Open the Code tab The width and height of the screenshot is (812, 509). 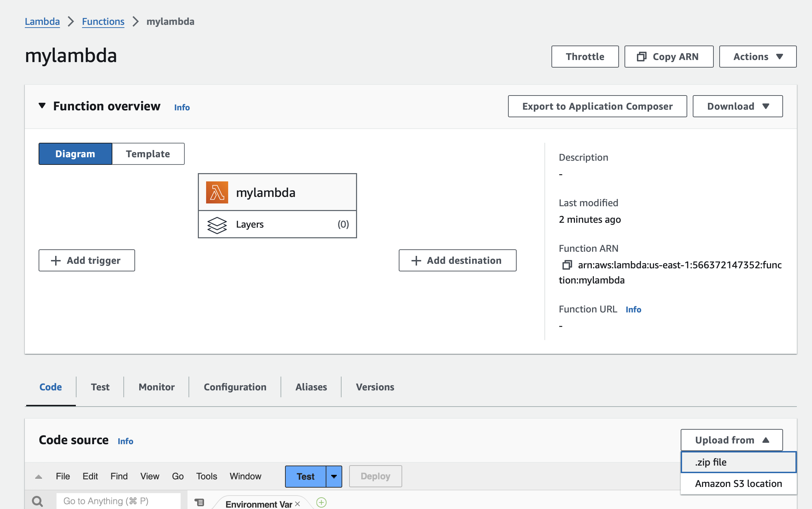(x=51, y=387)
